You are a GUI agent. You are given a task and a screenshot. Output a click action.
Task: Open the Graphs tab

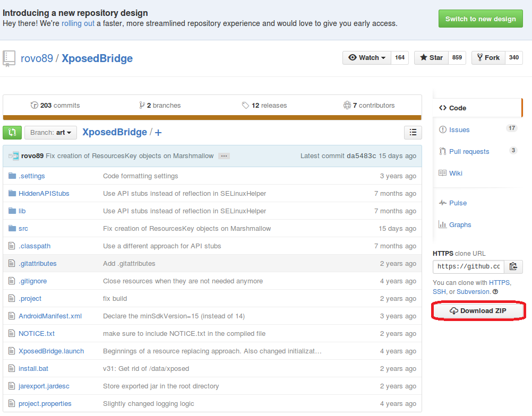(477, 224)
